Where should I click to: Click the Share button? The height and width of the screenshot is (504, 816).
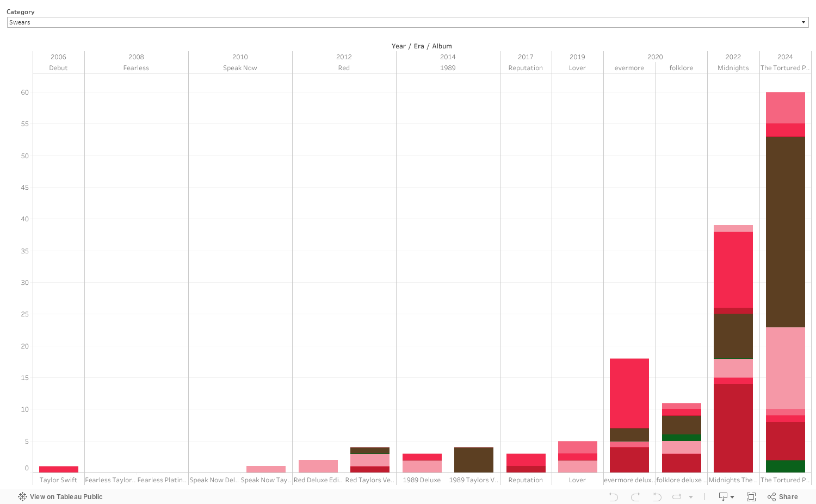coord(783,496)
